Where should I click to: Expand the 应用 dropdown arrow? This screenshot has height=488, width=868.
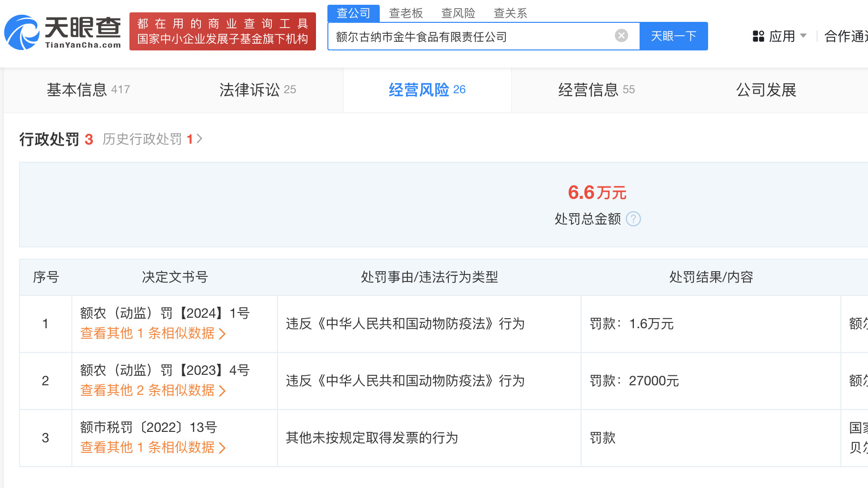pos(803,36)
